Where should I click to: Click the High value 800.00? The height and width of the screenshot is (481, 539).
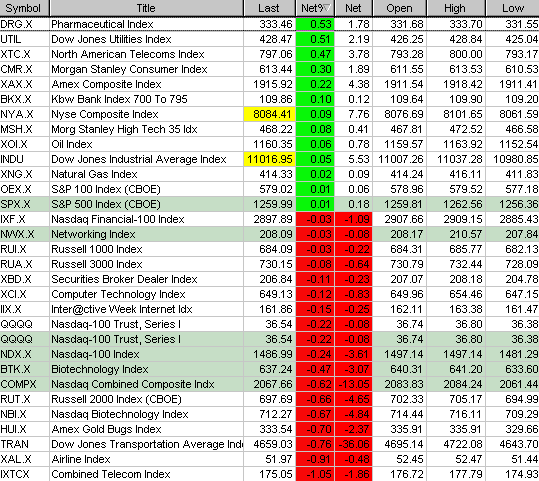[456, 54]
